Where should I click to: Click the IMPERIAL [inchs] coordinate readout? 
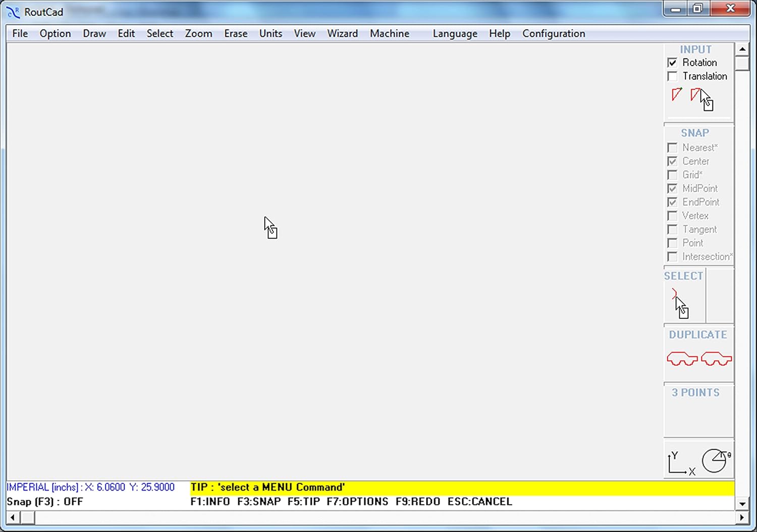point(90,487)
